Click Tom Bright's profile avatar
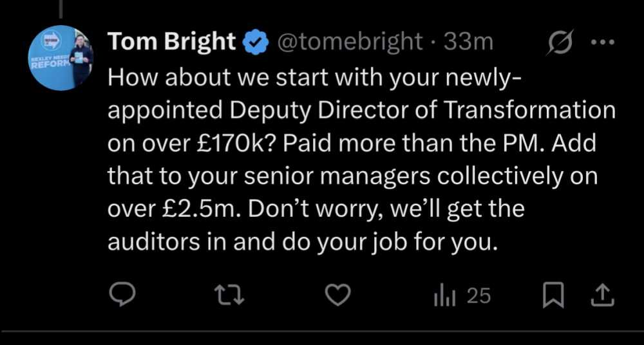This screenshot has width=644, height=345. pyautogui.click(x=62, y=58)
